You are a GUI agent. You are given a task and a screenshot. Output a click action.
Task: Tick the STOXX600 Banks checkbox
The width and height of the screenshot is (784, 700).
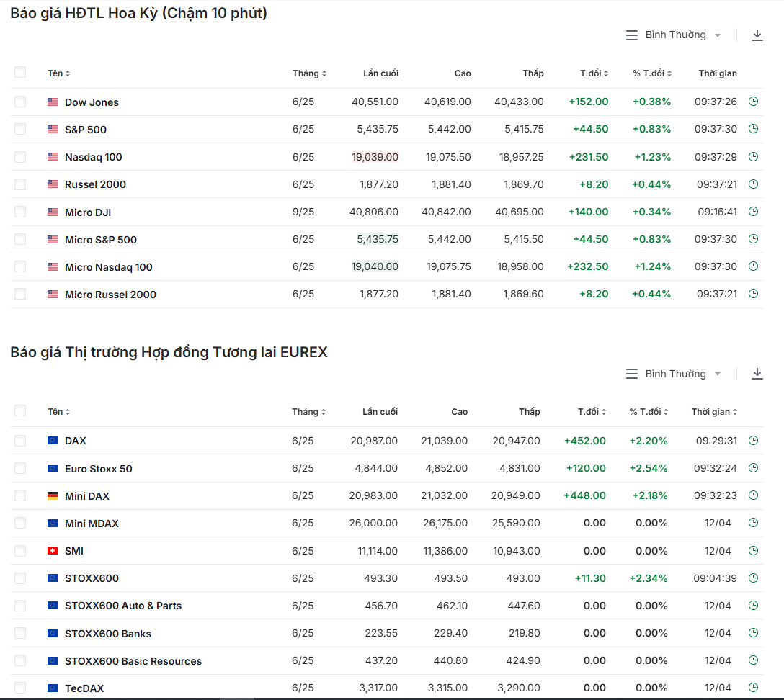[20, 633]
